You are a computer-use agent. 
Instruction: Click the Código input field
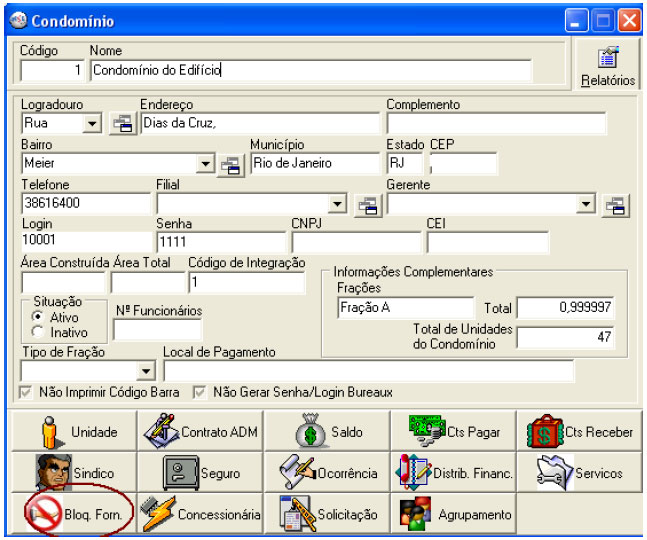(52, 70)
